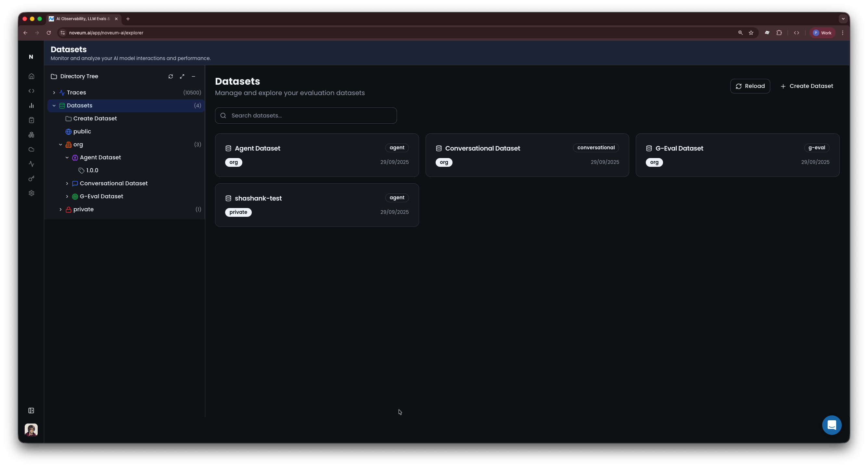
Task: Click the Reload button
Action: pyautogui.click(x=750, y=86)
